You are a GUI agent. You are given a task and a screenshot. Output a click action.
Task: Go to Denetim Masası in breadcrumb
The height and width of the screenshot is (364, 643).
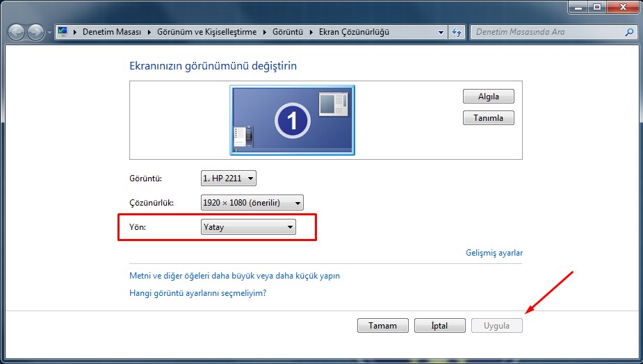(111, 32)
